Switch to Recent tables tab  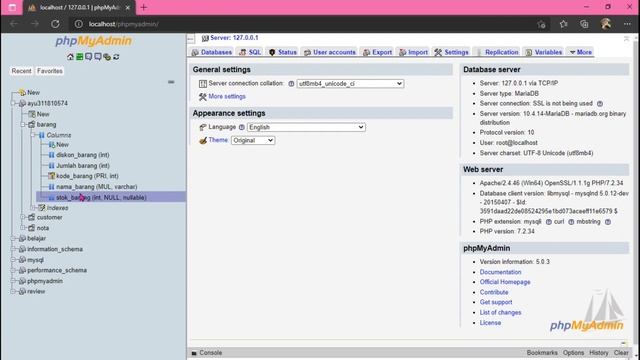coord(21,71)
